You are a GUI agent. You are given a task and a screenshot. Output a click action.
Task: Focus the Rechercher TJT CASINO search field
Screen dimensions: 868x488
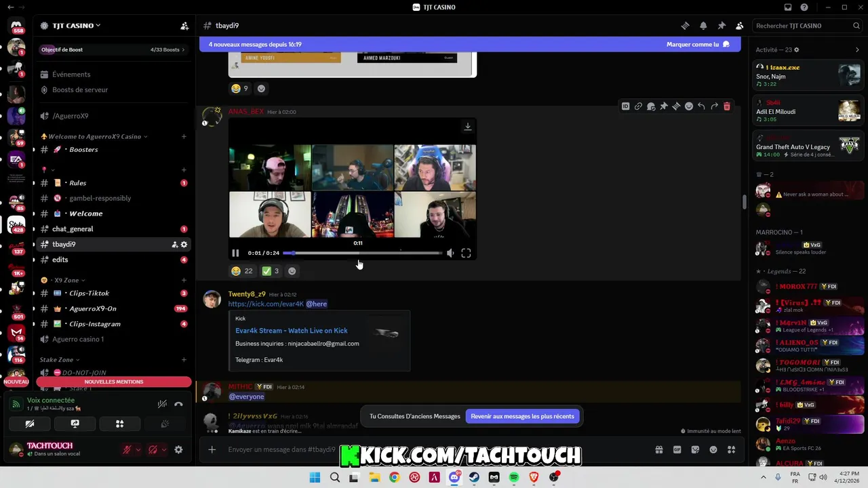coord(807,26)
